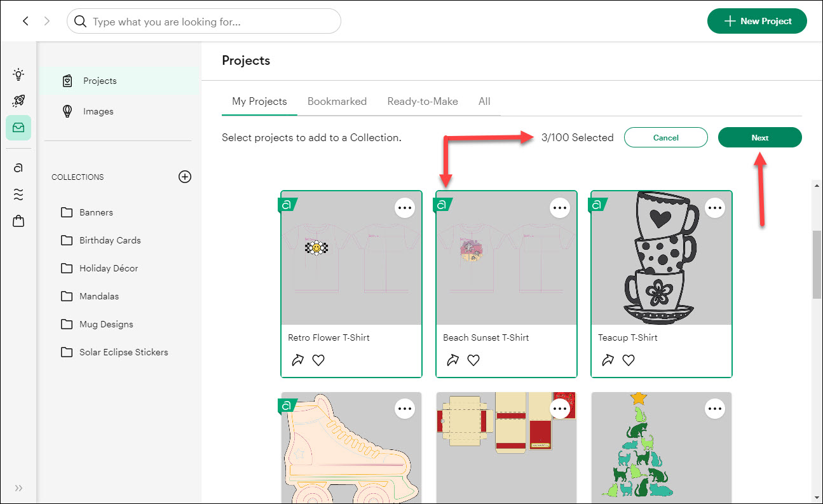Share the Retro Flower T-Shirt project

click(297, 360)
